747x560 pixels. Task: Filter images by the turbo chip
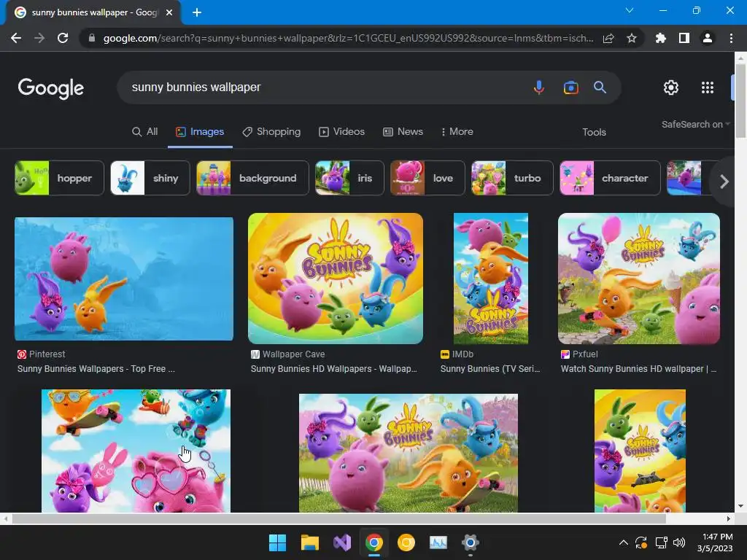tap(512, 178)
